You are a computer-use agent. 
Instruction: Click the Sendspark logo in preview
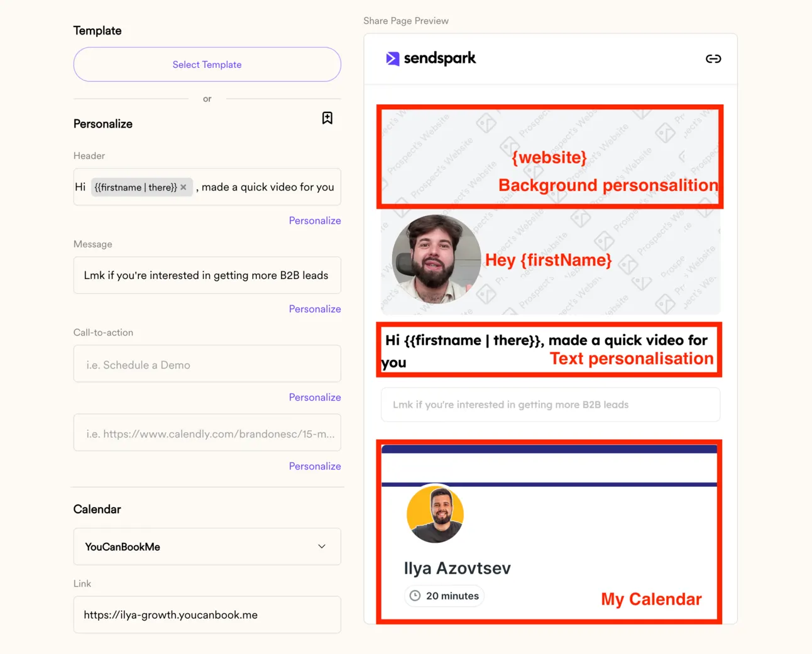[431, 58]
